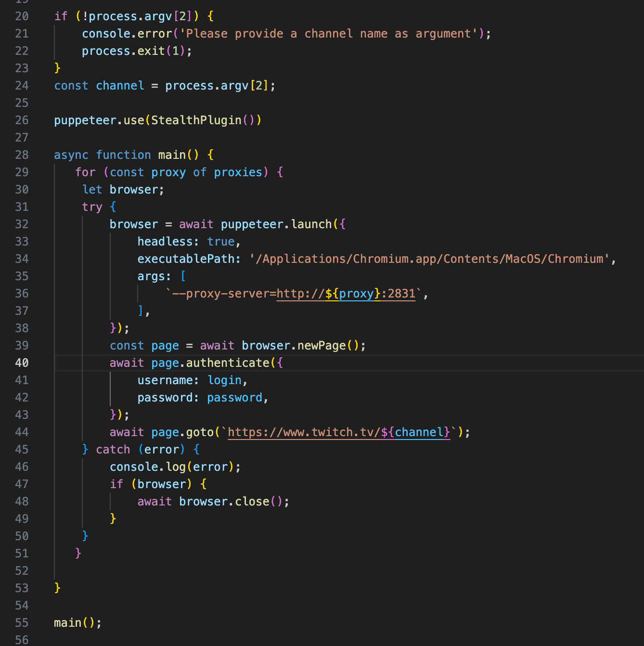Click the main function name on line 28

[x=172, y=155]
